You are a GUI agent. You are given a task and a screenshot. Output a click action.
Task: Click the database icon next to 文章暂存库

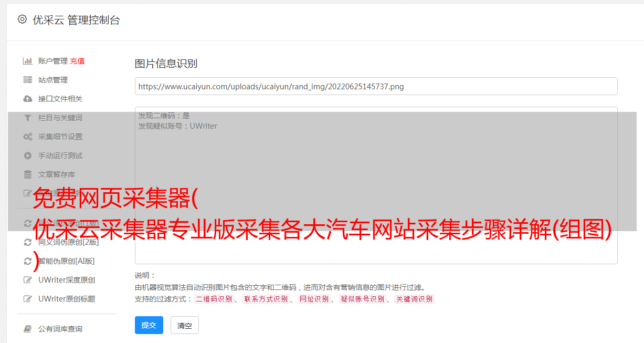tap(28, 174)
